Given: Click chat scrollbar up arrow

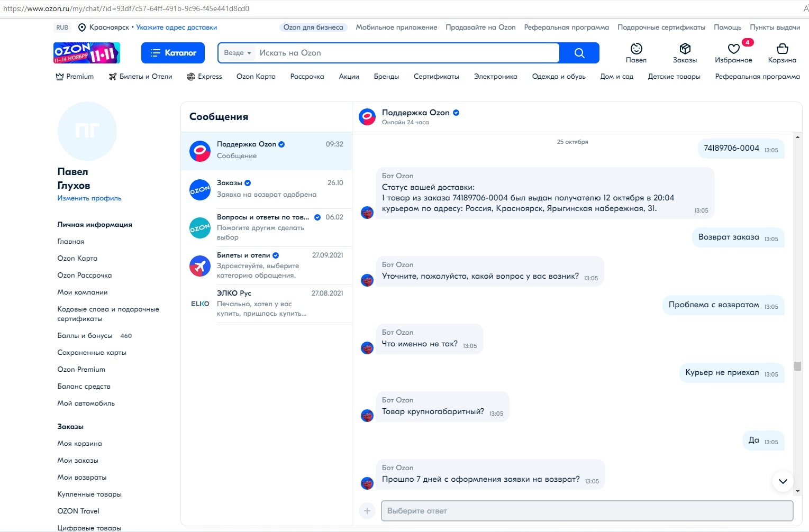Looking at the screenshot, I should point(797,137).
